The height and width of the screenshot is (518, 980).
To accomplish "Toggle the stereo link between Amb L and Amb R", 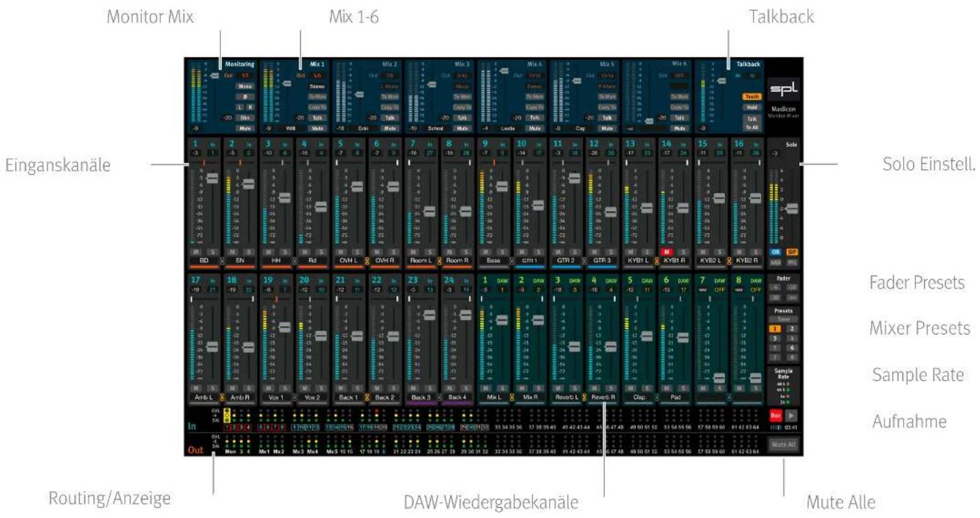I will [222, 397].
